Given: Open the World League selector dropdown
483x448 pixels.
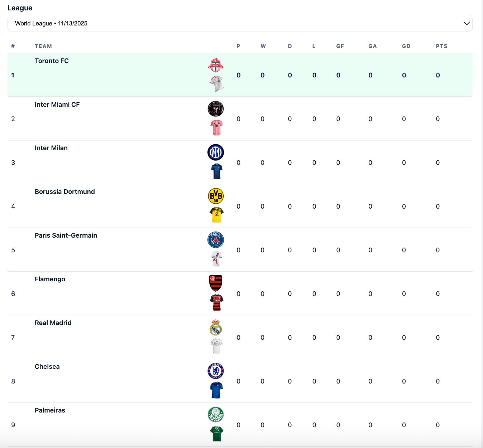Looking at the screenshot, I should pos(240,23).
